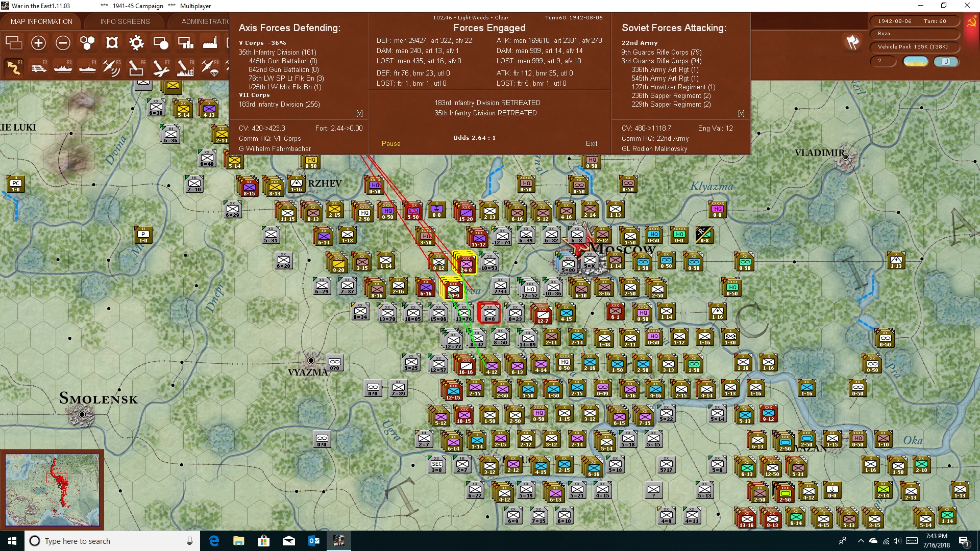Click the rectangle-and-circle unit display icon
Screen dimensions: 980x551
(x=161, y=43)
